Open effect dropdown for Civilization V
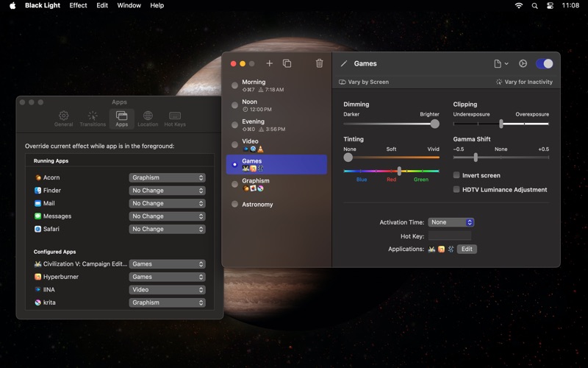 (x=168, y=264)
